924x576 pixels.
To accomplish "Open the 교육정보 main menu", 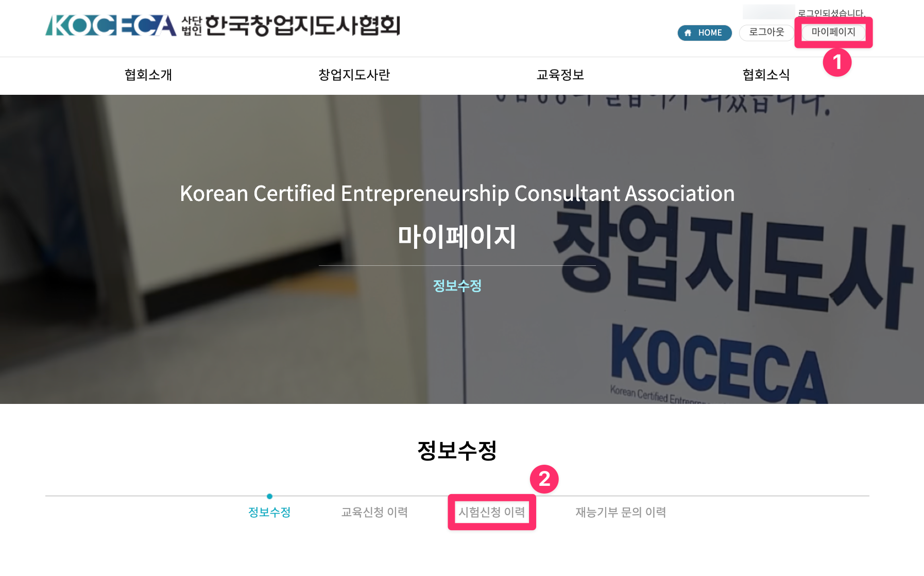I will click(x=560, y=75).
